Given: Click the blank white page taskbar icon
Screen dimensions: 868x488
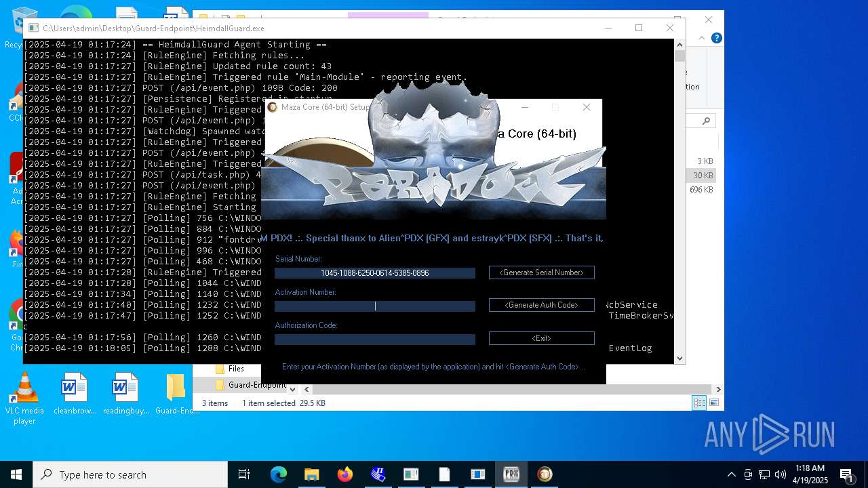Looking at the screenshot, I should [x=445, y=474].
